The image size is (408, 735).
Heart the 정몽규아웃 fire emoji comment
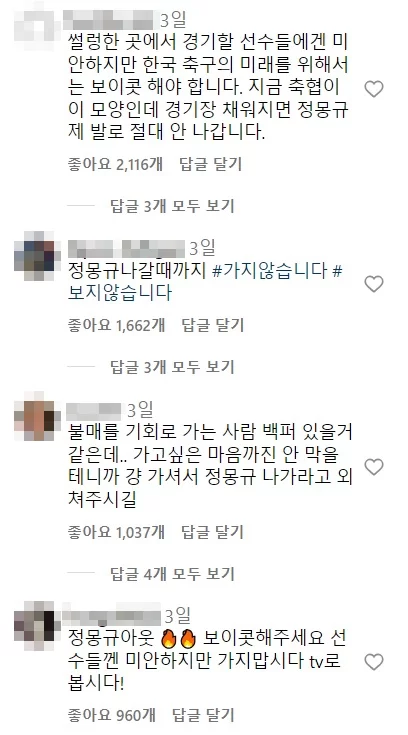coord(374,662)
